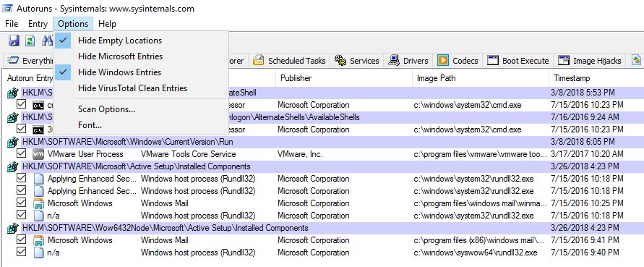Enable Hide VirusTotal Clean Entries
Screen dimensions: 644x267
tap(141, 88)
